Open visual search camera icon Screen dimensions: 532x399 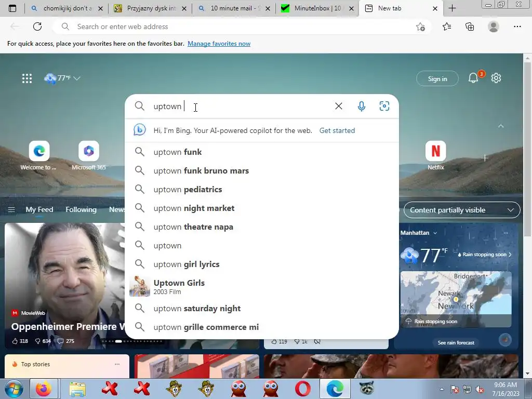384,106
